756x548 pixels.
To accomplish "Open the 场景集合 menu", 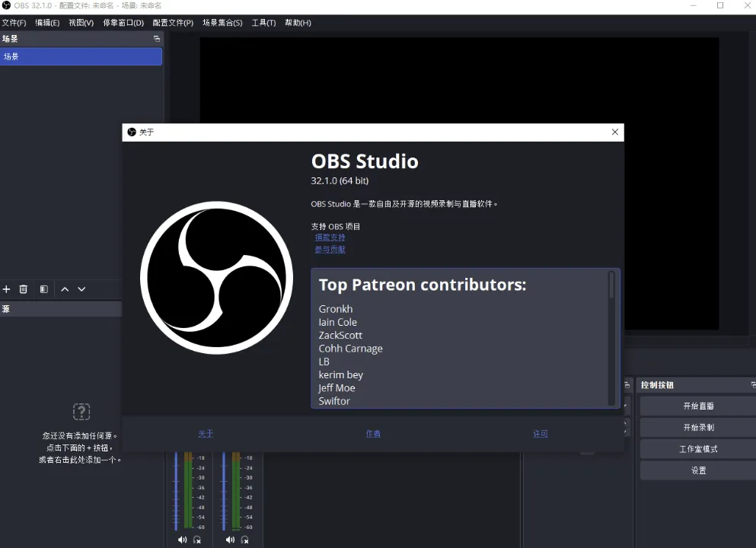I will 222,22.
